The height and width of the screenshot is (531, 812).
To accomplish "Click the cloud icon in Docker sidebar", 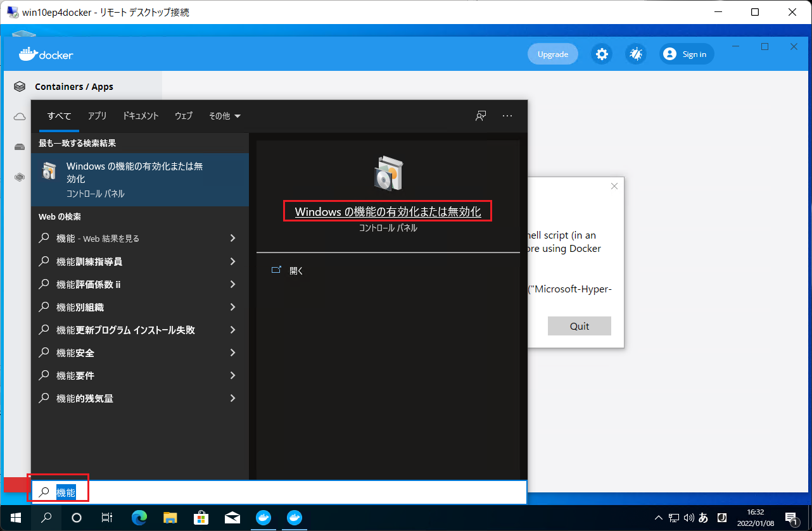I will [x=20, y=116].
